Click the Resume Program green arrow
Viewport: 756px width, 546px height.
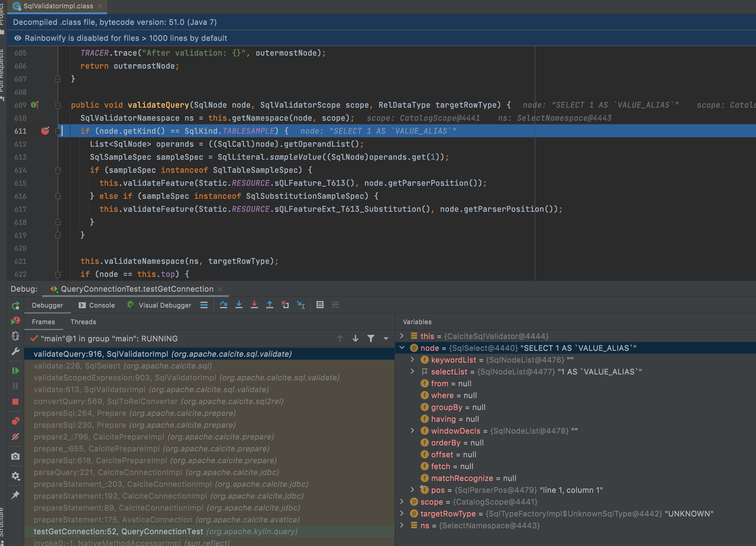click(x=15, y=371)
